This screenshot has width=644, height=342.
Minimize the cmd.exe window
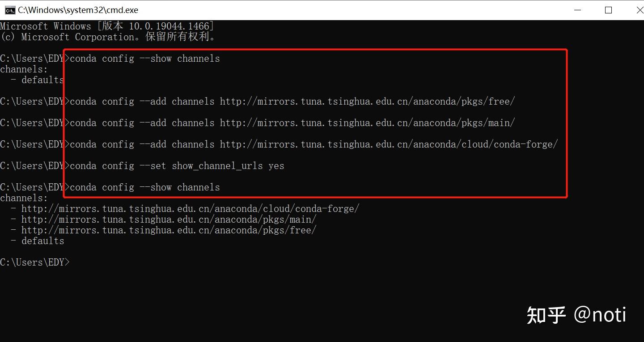coord(577,10)
